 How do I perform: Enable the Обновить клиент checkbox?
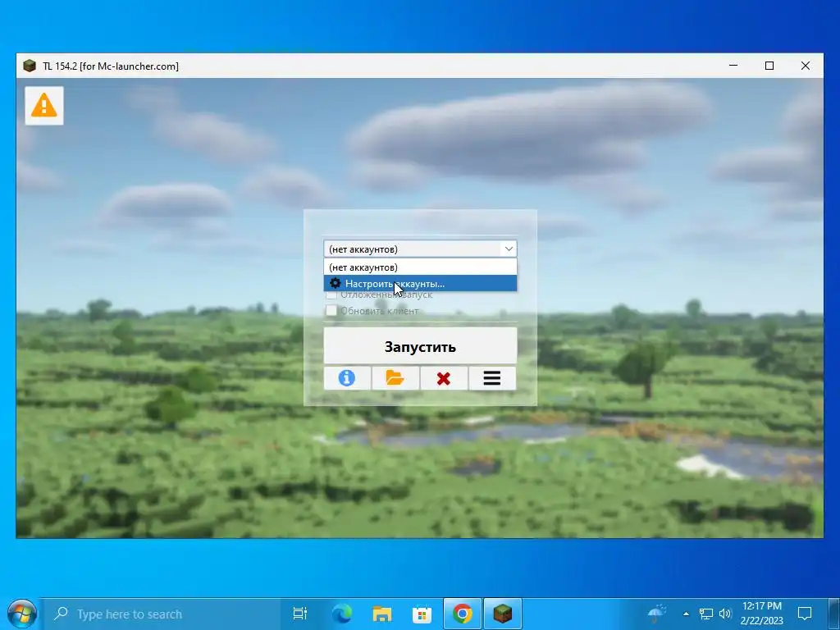331,311
